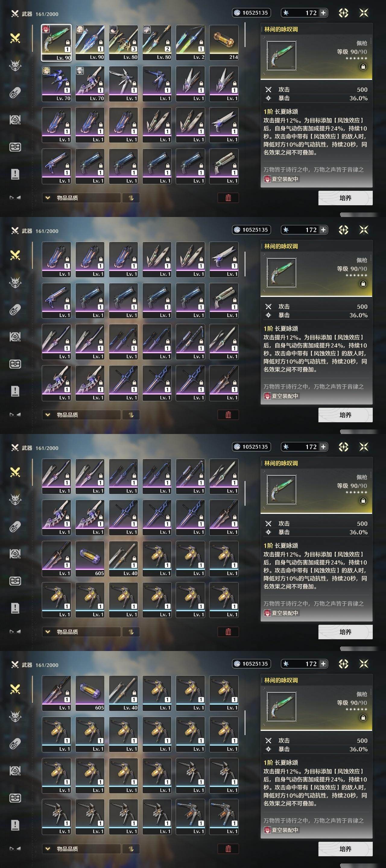Toggle sort order arrows beside topmost 物品品质

131,198
